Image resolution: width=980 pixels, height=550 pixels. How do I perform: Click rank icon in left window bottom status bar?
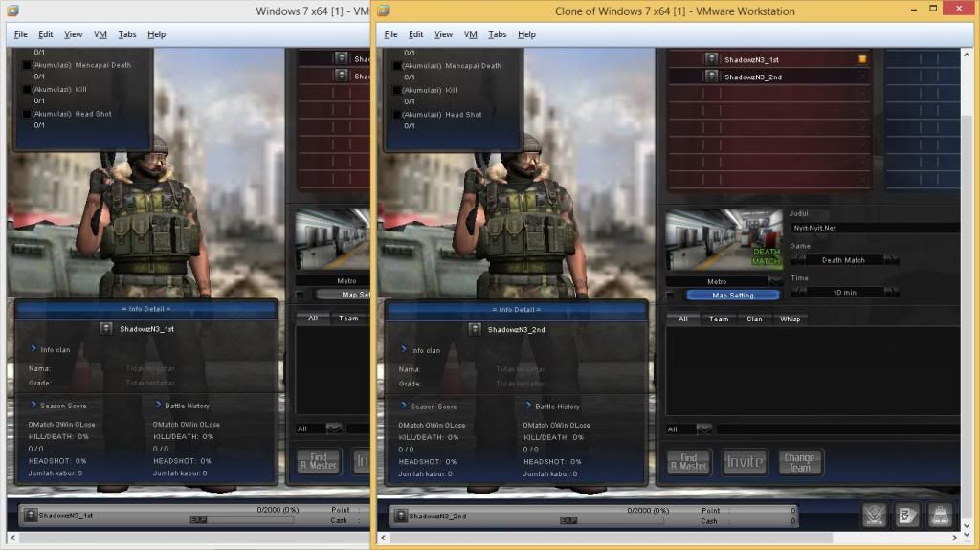(x=30, y=516)
